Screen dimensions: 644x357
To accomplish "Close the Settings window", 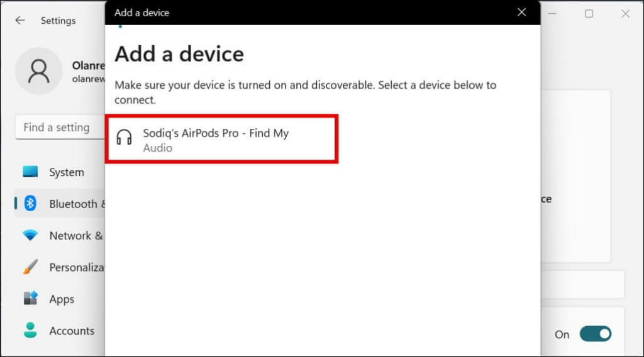I will pyautogui.click(x=625, y=13).
